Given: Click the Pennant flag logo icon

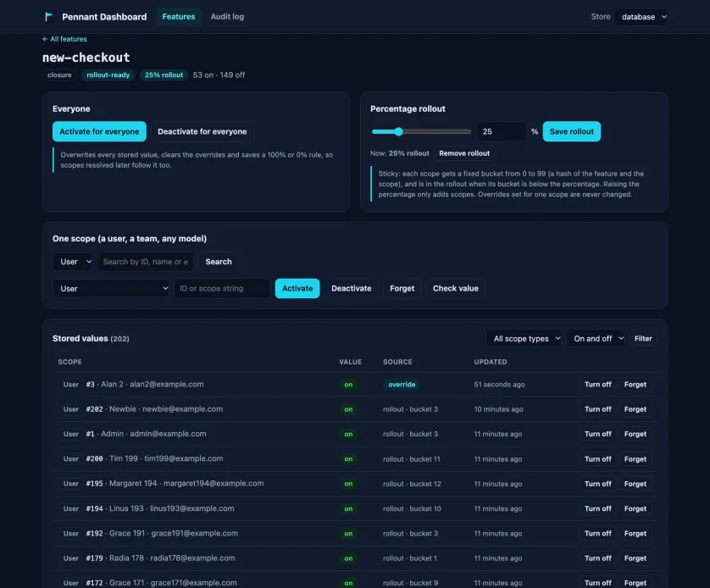Looking at the screenshot, I should click(x=49, y=17).
